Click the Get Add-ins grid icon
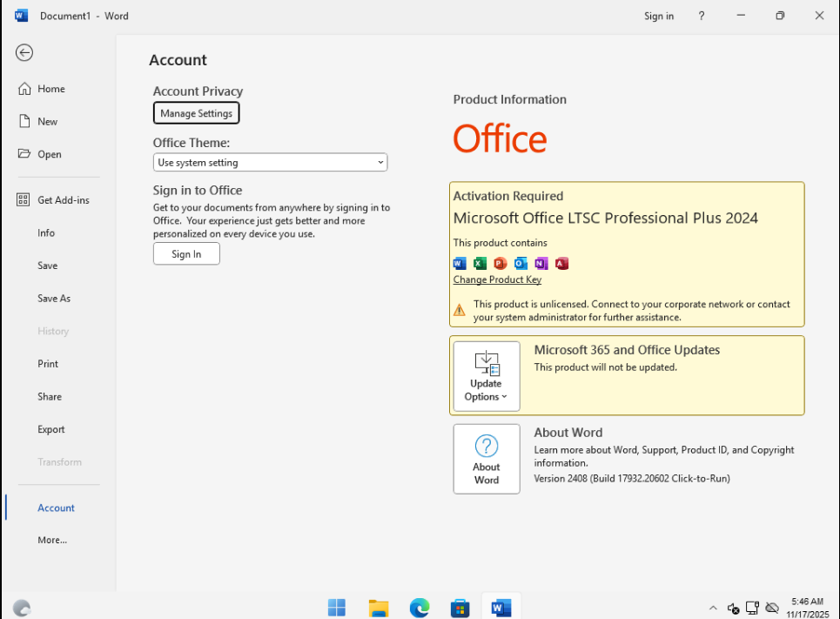 click(24, 200)
